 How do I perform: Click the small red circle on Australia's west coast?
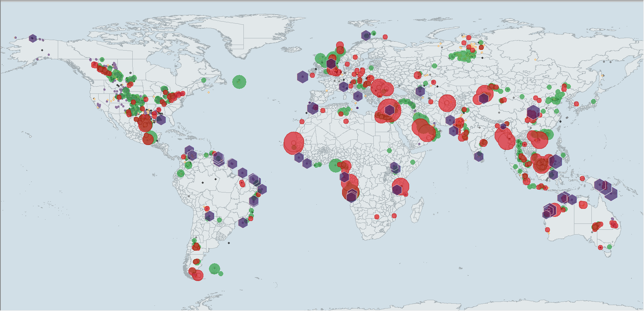coord(548,230)
